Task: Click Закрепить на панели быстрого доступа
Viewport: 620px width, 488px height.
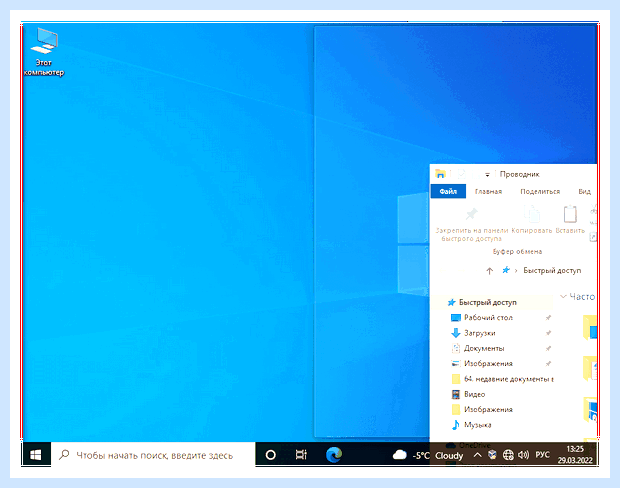Action: click(472, 224)
